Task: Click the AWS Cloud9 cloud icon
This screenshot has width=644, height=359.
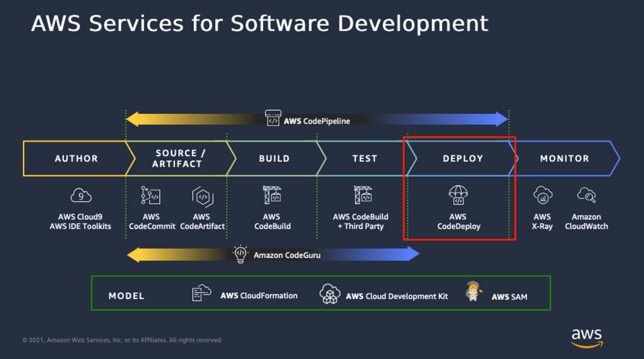Action: pos(81,195)
